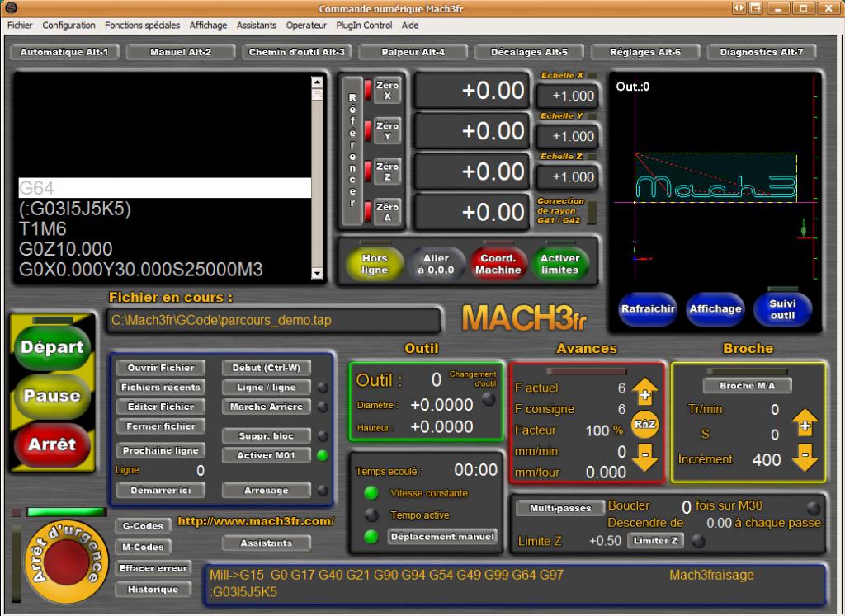Image resolution: width=845 pixels, height=616 pixels.
Task: Open the Fichier menu
Action: tap(20, 26)
